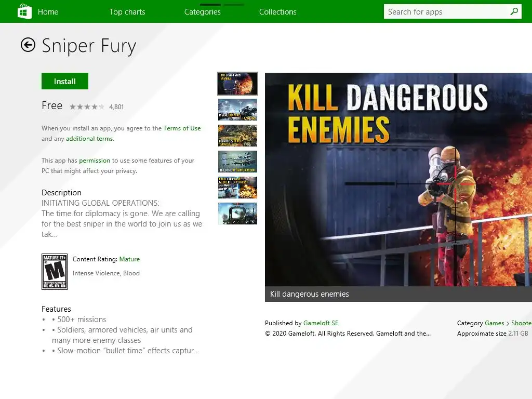The width and height of the screenshot is (532, 399).
Task: Open the permission link
Action: 95,161
